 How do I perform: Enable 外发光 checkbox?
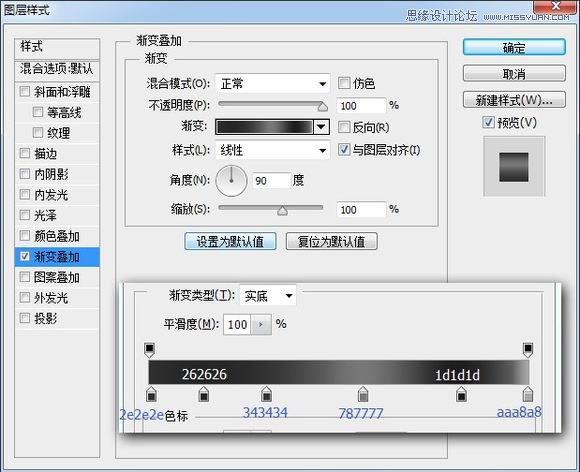point(25,297)
